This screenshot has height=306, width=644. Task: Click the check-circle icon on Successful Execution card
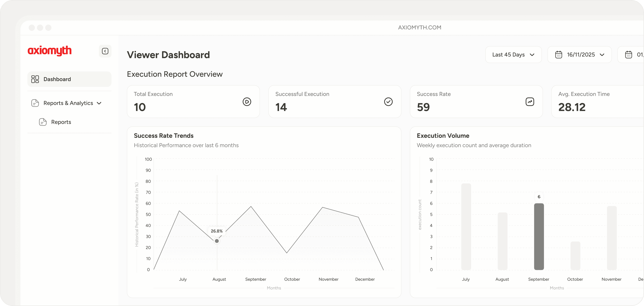[388, 102]
